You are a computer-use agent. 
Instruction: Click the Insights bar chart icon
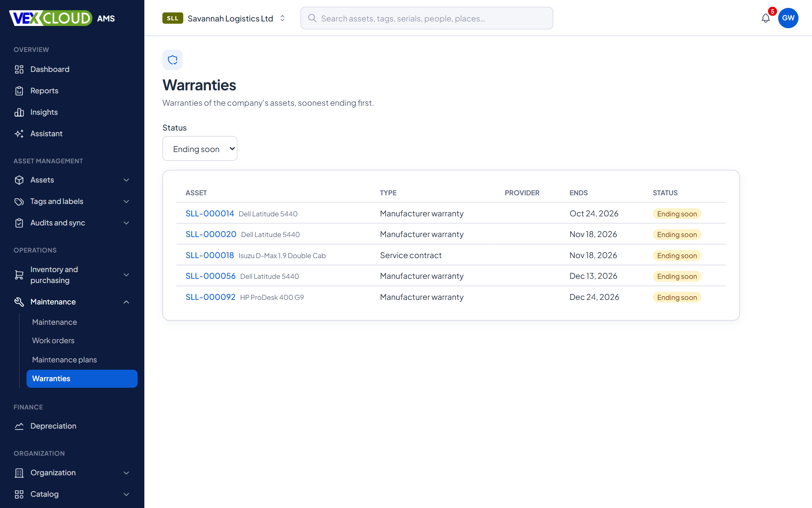tap(19, 112)
